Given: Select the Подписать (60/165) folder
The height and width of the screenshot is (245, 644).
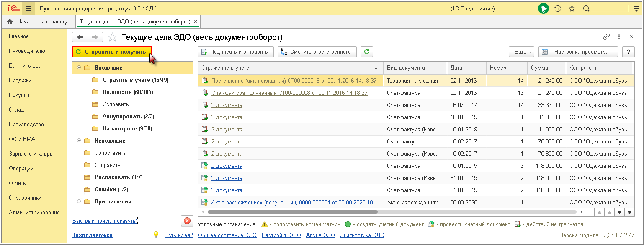Looking at the screenshot, I should click(x=128, y=92).
